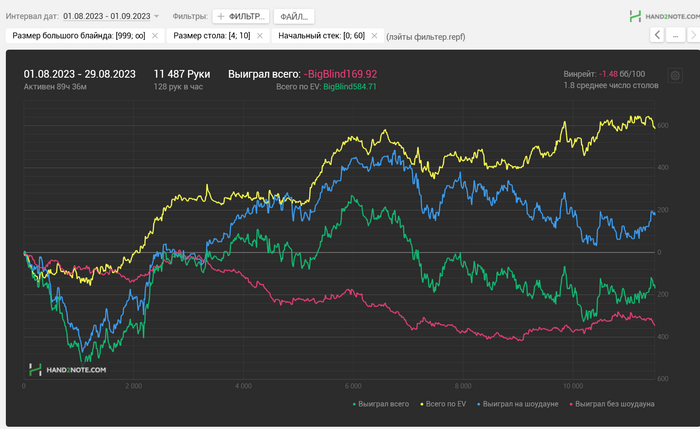Click the 11 487 Руки text
700x429 pixels.
182,74
